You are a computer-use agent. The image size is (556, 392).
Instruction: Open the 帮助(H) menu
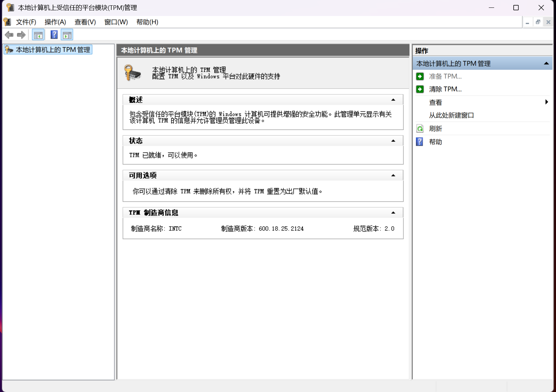tap(147, 22)
